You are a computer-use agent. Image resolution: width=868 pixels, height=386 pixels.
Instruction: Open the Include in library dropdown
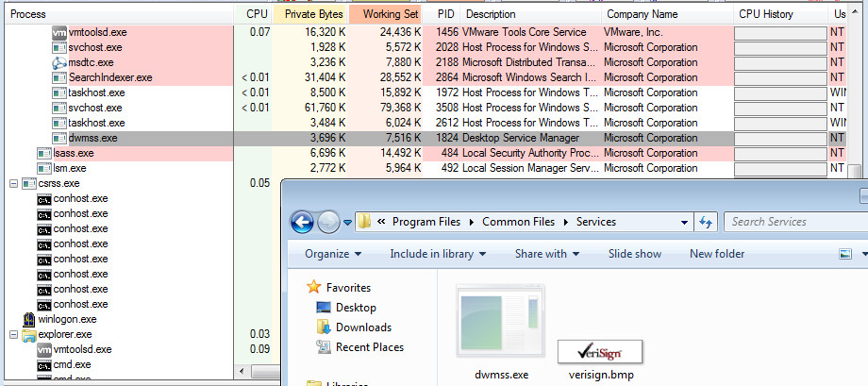coord(438,254)
